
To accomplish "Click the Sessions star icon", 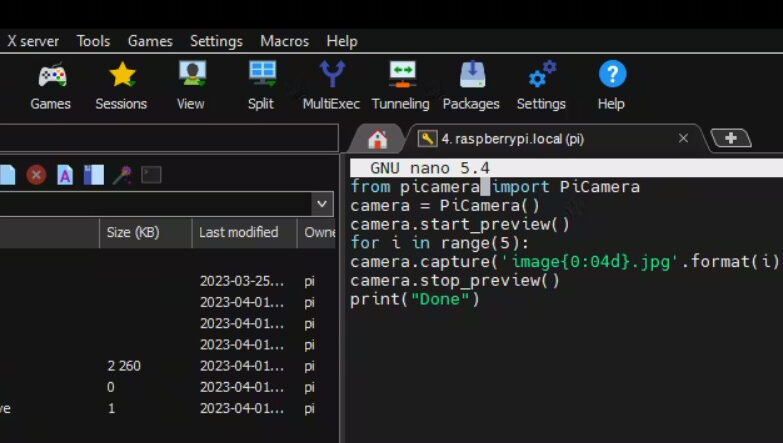I will tap(121, 85).
